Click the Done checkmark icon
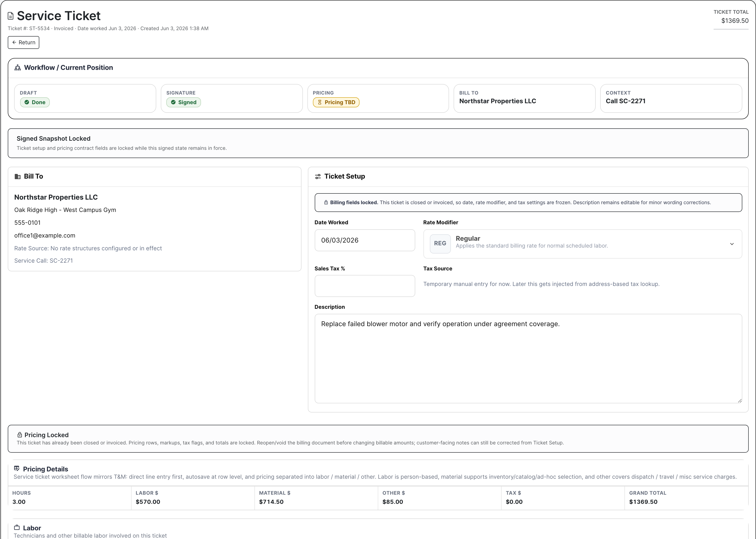 click(x=27, y=102)
